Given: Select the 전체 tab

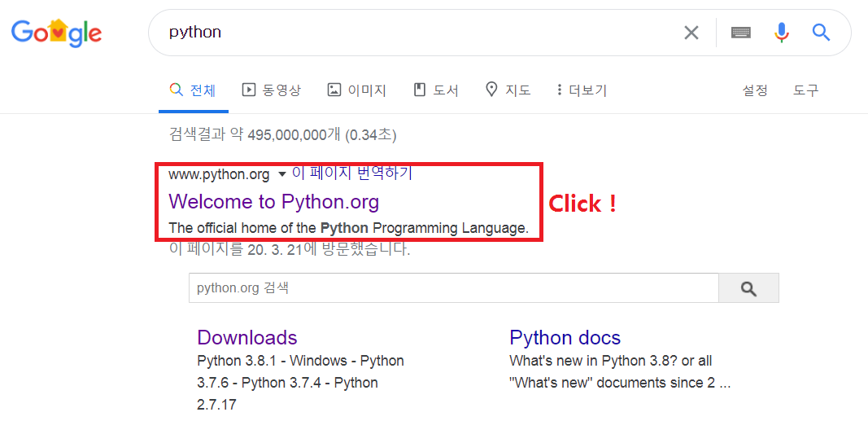Looking at the screenshot, I should (x=193, y=90).
